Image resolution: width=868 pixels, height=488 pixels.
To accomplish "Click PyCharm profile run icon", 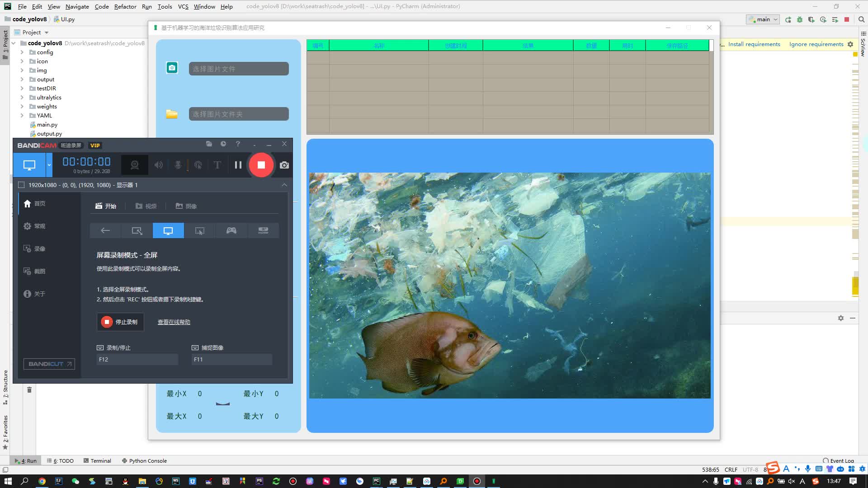I will pos(823,19).
